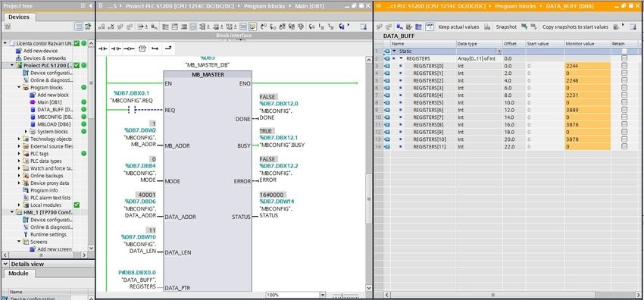Viewport: 644px width, 300px height.
Task: Collapse the Static section in DATA_BUFF
Action: pos(394,52)
